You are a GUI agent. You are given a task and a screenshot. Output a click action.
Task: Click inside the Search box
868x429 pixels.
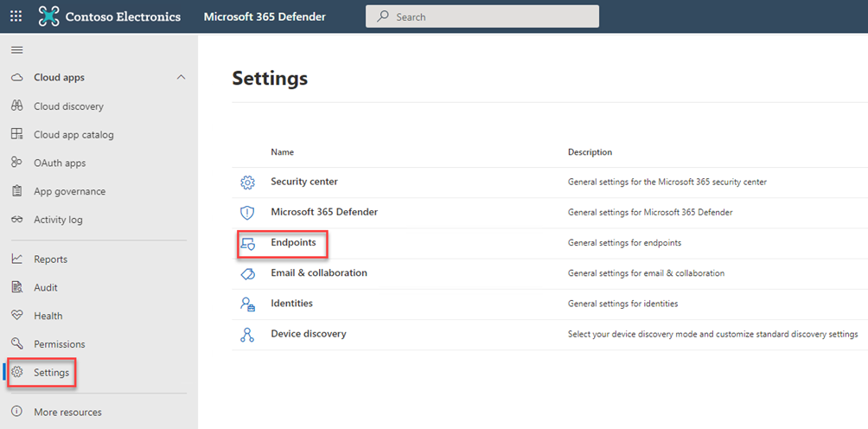482,16
